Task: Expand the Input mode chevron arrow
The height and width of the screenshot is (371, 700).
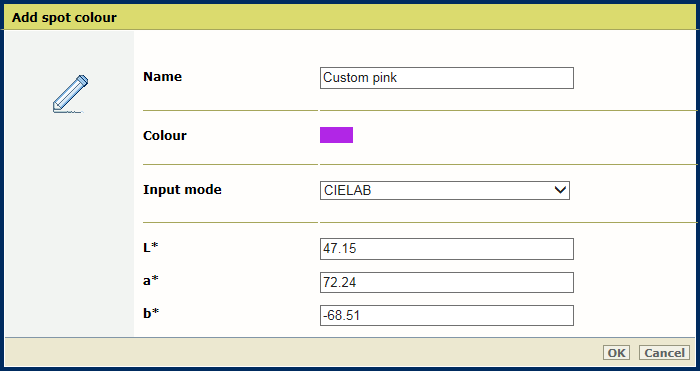Action: click(560, 190)
